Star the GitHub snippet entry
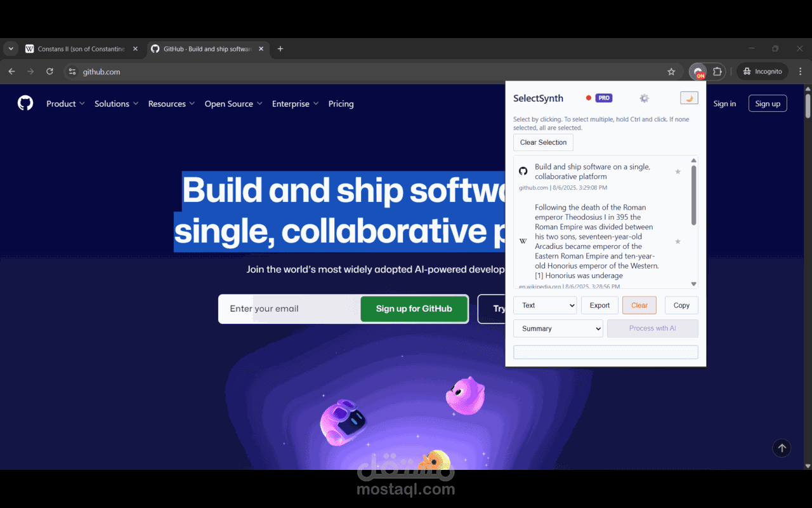Screen dimensions: 812x508 pos(678,171)
